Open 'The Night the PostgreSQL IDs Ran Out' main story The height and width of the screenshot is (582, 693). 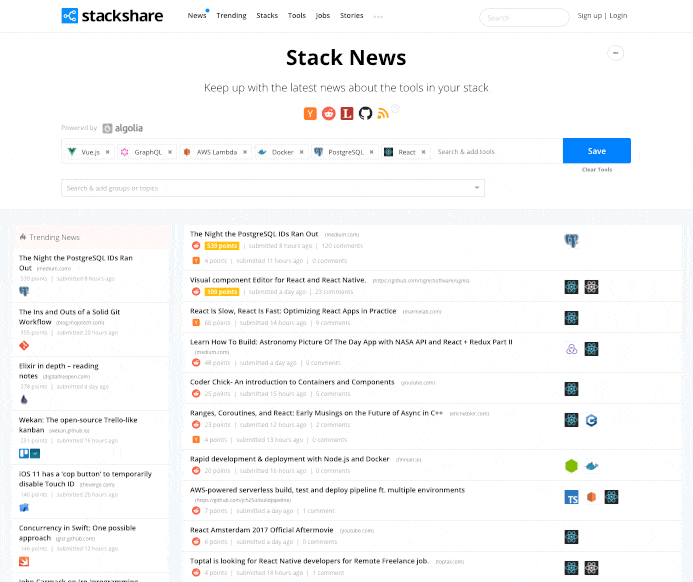(254, 234)
